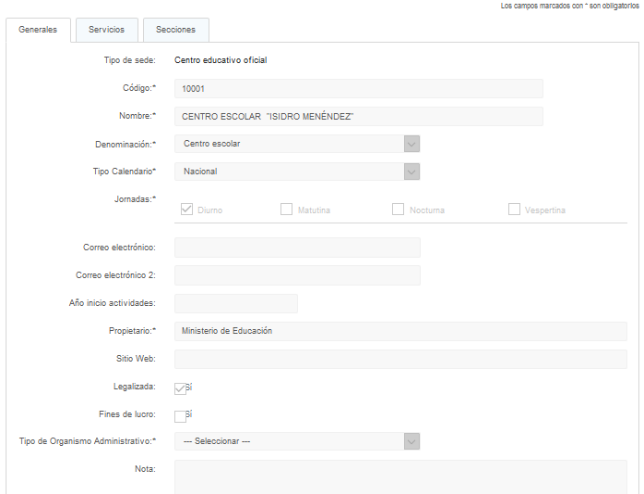Screen dimensions: 644x494
Task: Select the Correo electrónico 2 field
Action: (297, 276)
